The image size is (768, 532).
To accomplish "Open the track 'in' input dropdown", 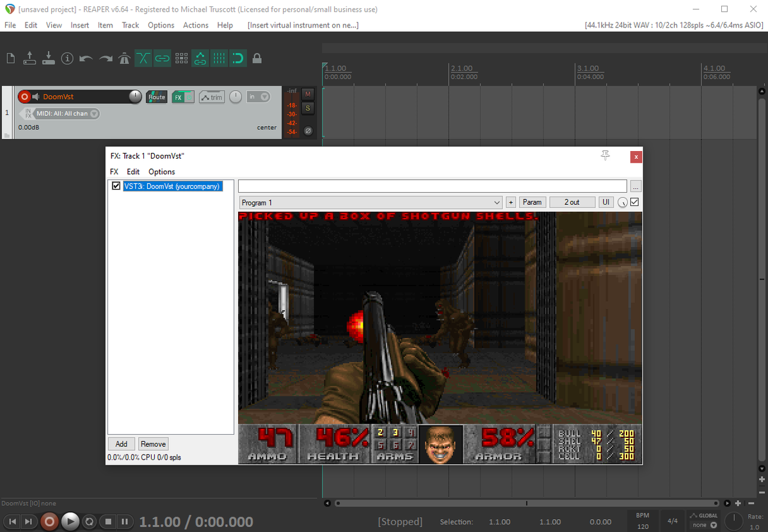I will coord(259,97).
